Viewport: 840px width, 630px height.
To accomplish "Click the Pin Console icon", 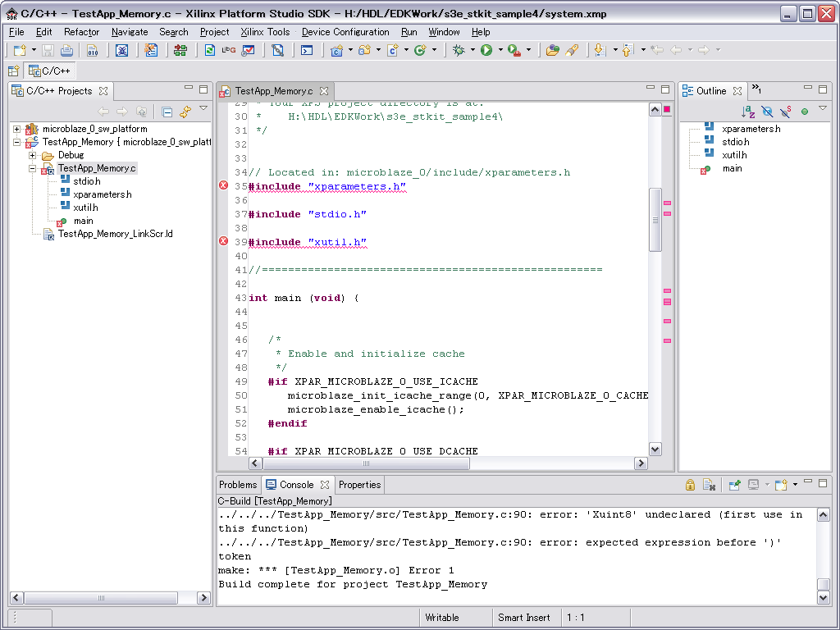I will tap(734, 485).
